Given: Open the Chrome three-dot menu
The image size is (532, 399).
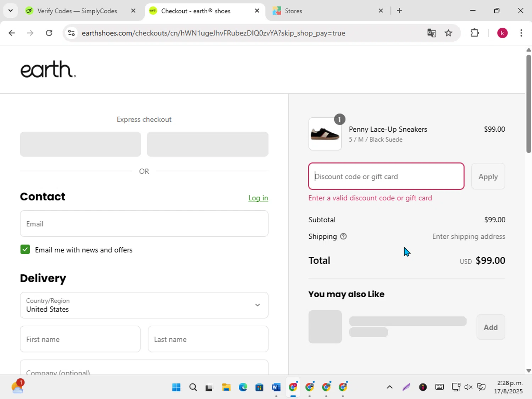Looking at the screenshot, I should pos(521,33).
